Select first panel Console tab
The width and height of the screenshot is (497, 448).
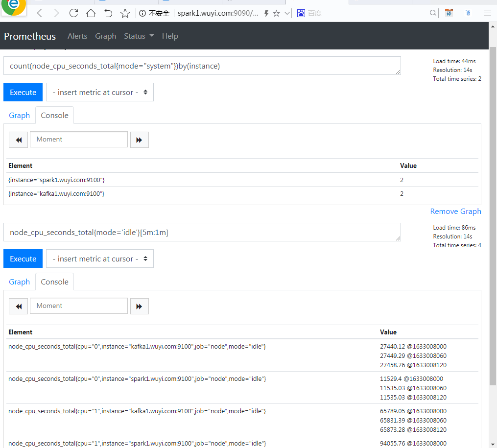54,116
